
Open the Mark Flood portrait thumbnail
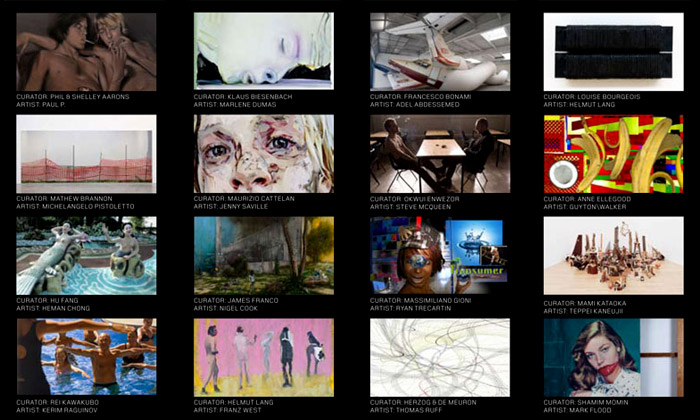click(x=613, y=358)
